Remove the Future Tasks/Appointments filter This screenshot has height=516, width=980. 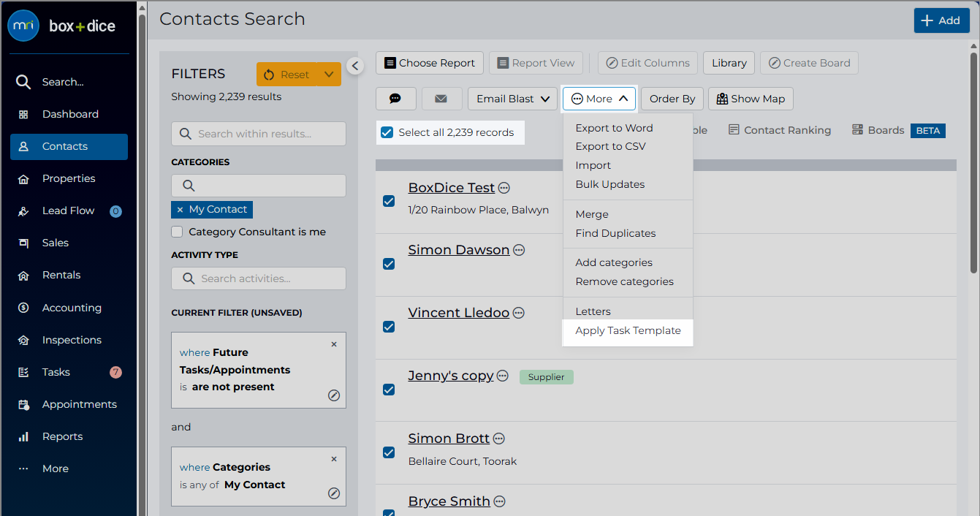pyautogui.click(x=334, y=344)
